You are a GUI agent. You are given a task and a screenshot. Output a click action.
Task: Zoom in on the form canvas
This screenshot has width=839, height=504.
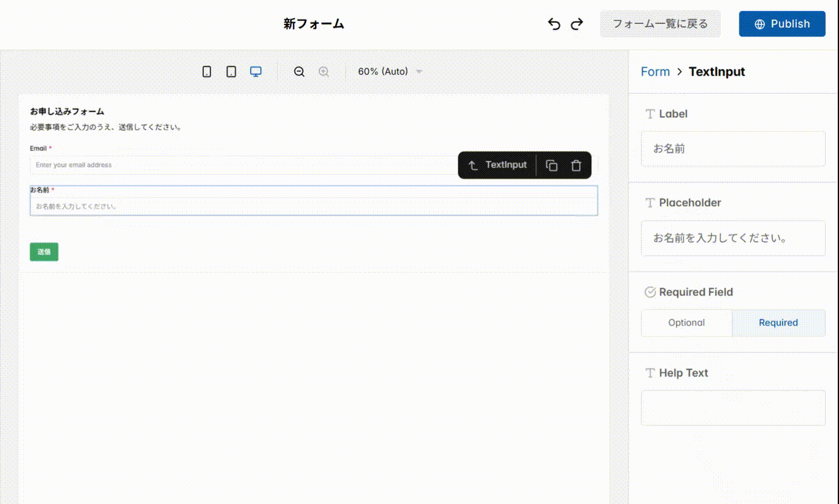324,71
